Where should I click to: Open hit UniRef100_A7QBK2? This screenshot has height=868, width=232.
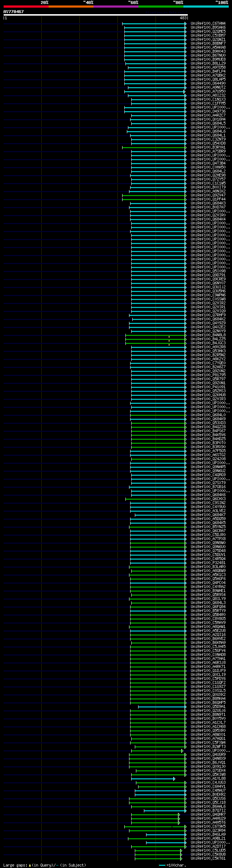(x=208, y=76)
